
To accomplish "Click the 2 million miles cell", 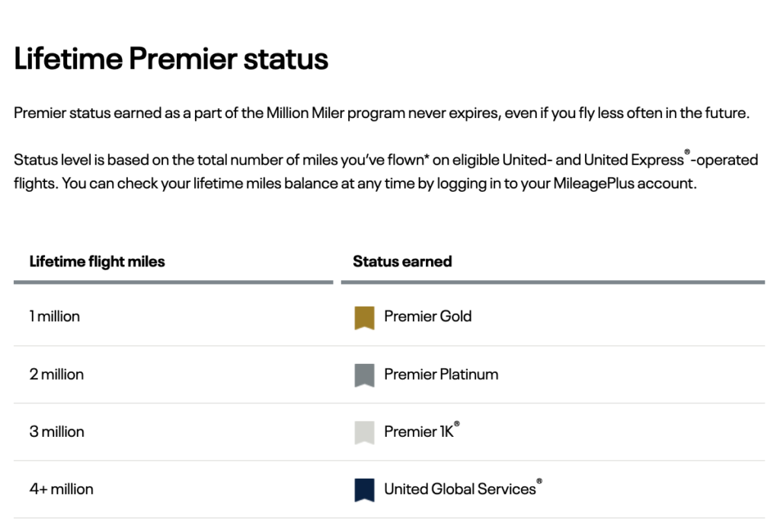I will pos(56,374).
